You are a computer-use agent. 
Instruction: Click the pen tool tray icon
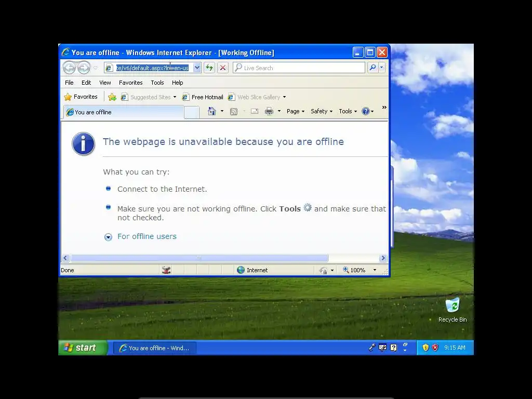[x=372, y=348]
